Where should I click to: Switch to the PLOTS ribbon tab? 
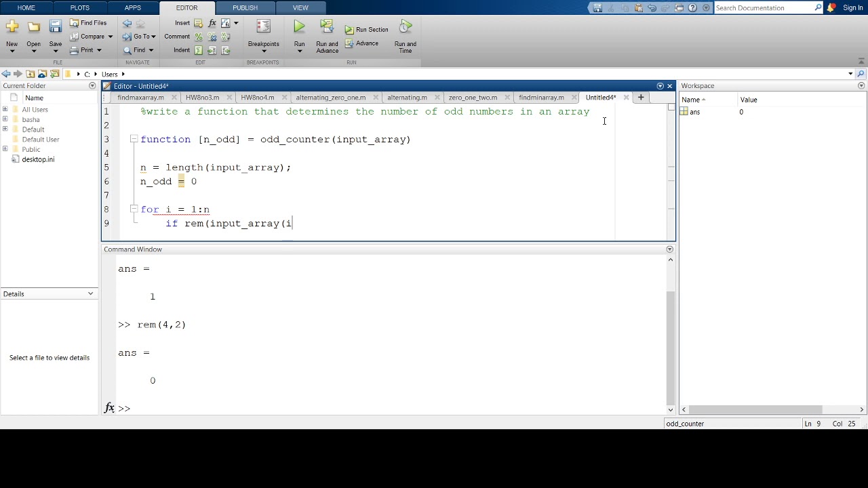click(79, 7)
